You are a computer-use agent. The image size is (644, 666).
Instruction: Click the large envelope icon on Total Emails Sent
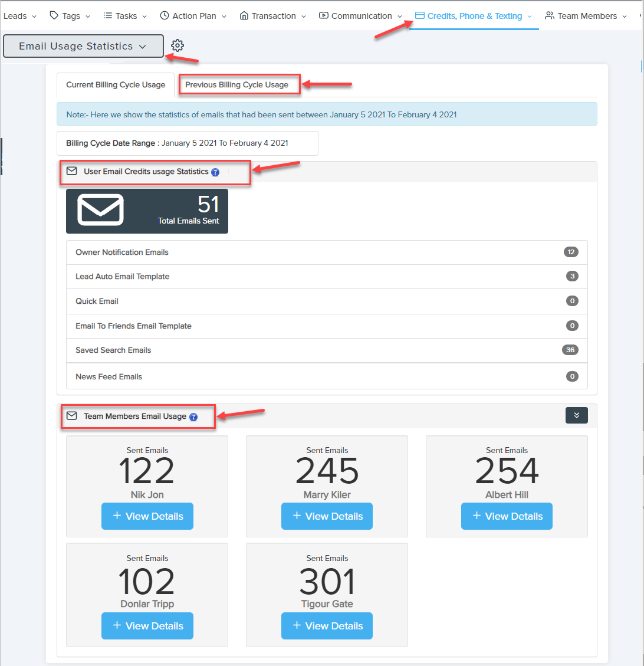pos(101,209)
